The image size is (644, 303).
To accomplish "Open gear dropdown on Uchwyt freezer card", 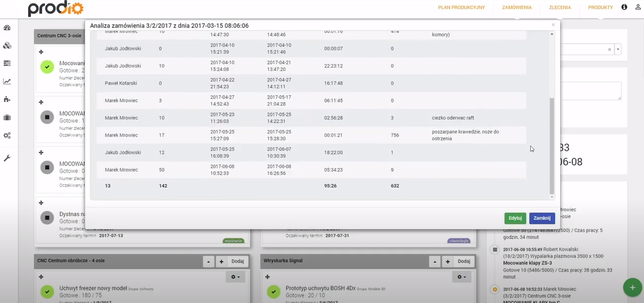I will (235, 277).
